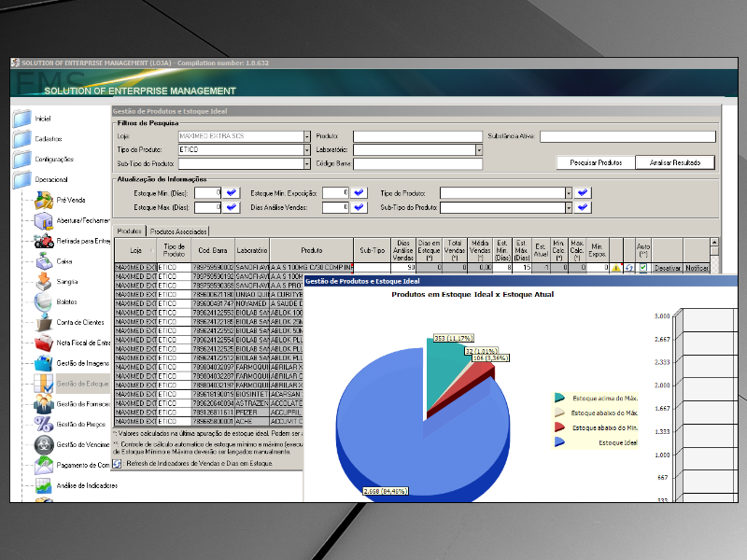Open Retirada para Entrega motorcycle icon

[44, 241]
